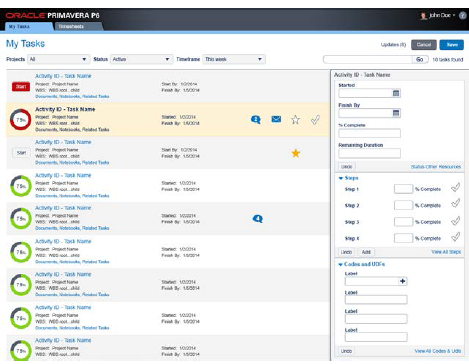Viewport: 469px width, 364px height.
Task: Mark Step 3 complete with checkmark
Action: click(x=456, y=221)
